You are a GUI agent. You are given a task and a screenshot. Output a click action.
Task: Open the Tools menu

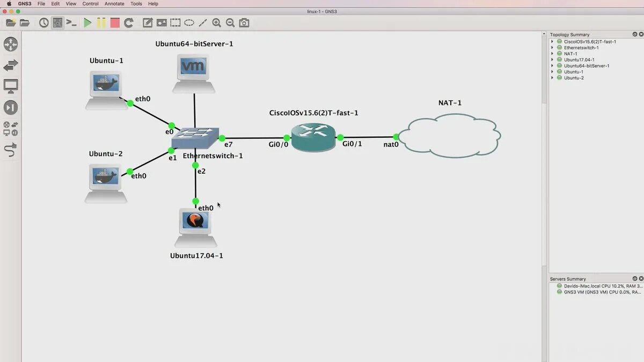(136, 4)
